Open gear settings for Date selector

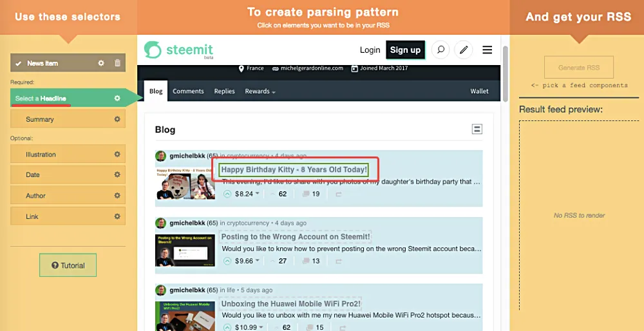click(117, 175)
